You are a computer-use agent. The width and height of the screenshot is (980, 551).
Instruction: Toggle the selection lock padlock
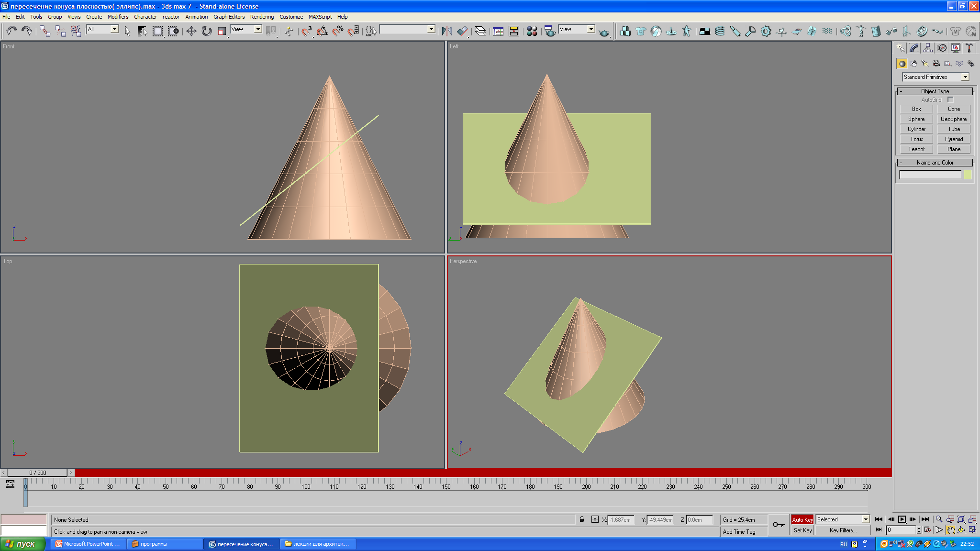point(582,519)
